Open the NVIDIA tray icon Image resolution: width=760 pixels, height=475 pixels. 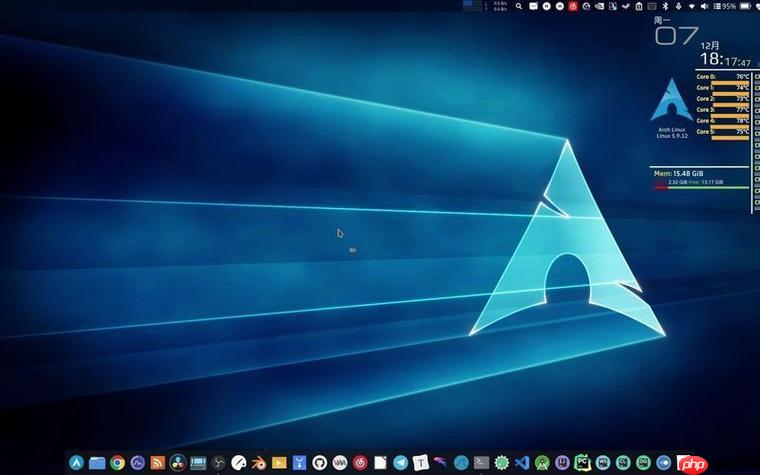[599, 6]
